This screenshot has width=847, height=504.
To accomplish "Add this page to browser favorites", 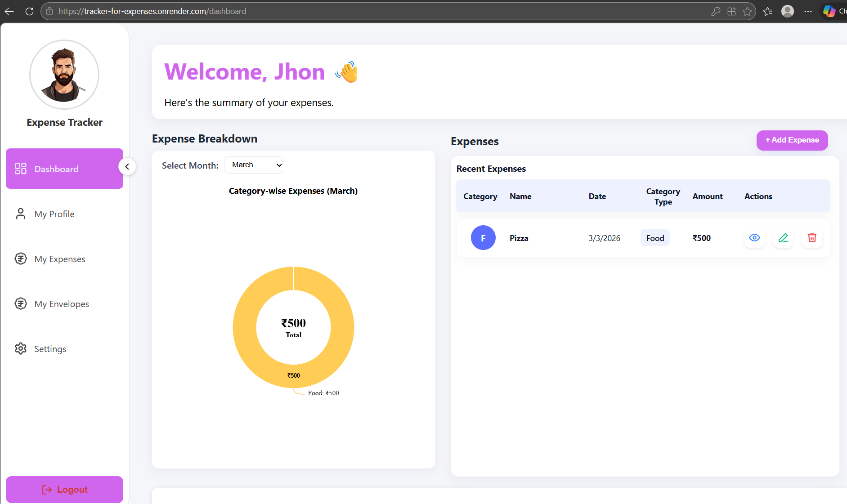I will coord(748,11).
